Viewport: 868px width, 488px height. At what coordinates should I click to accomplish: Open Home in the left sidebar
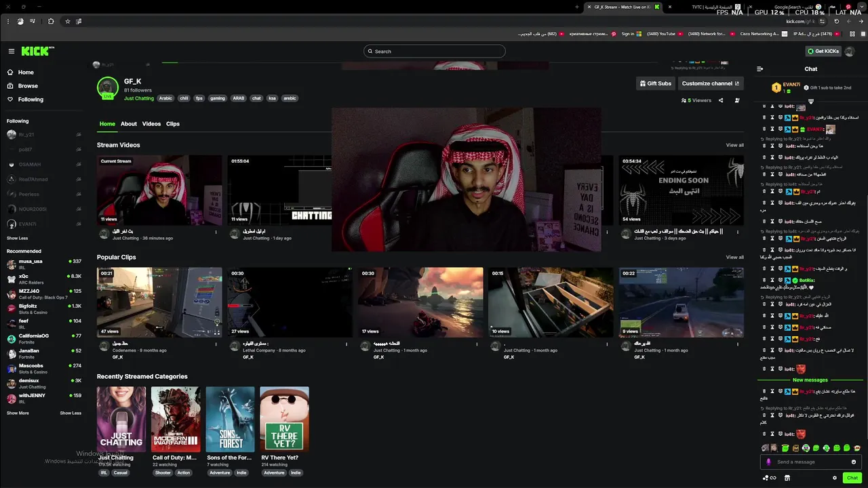(20, 73)
